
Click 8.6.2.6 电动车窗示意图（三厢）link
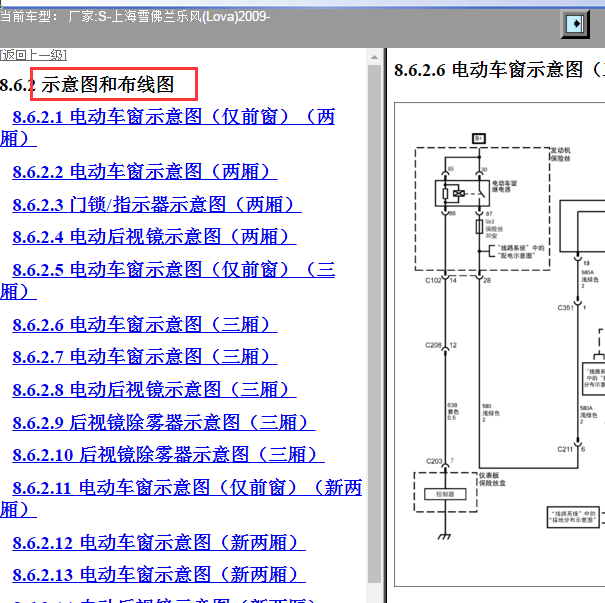pyautogui.click(x=144, y=325)
